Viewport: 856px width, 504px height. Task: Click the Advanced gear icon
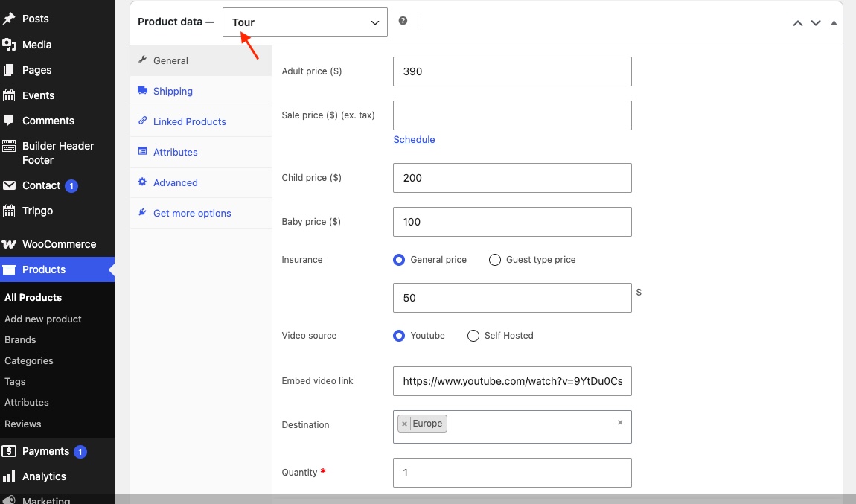[x=142, y=182]
